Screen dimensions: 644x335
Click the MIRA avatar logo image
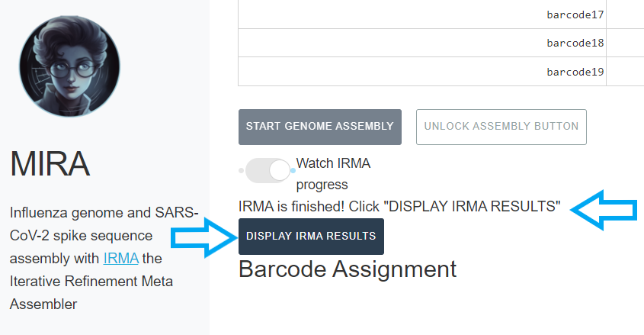70,66
